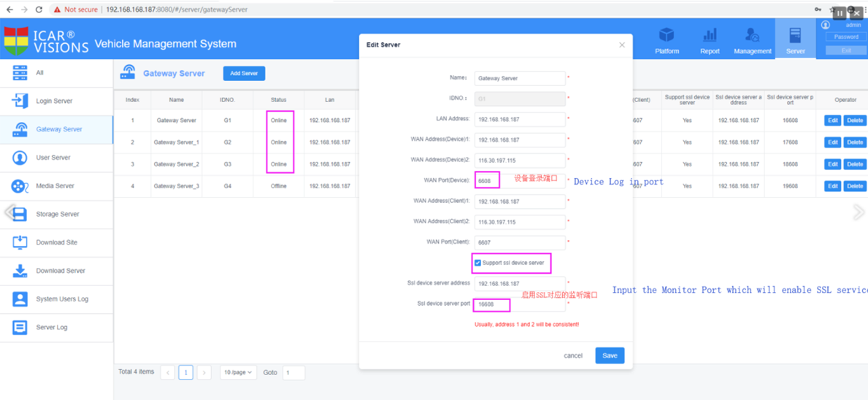Click the IDNO. column header

coord(228,99)
